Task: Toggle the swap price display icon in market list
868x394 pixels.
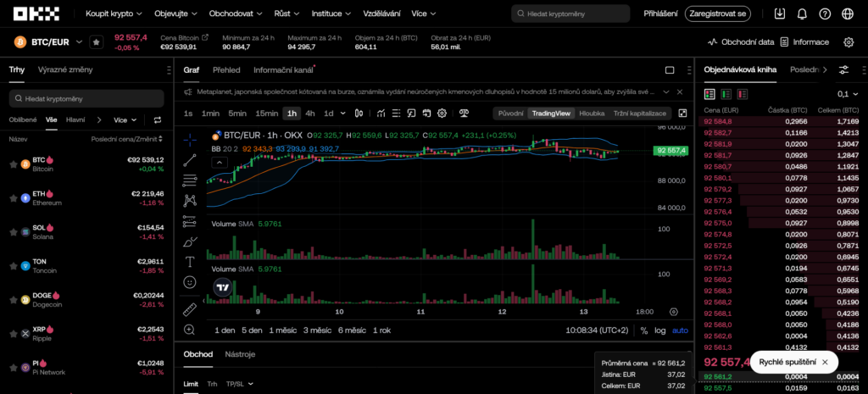Action: pyautogui.click(x=158, y=120)
